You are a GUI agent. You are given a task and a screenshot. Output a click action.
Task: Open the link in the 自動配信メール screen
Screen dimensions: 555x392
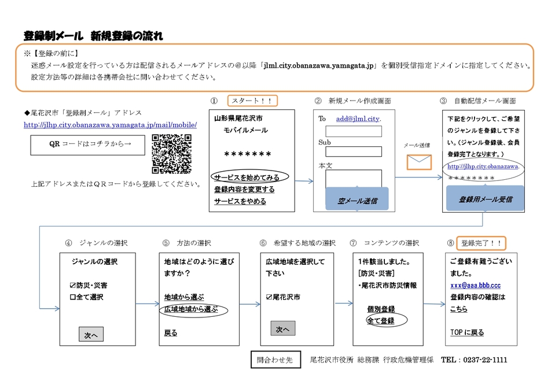[x=483, y=166]
